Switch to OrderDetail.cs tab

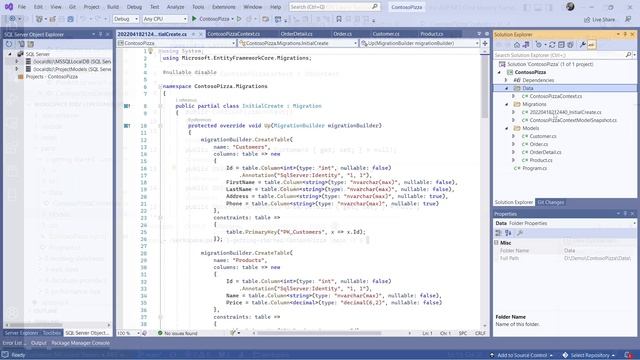296,34
